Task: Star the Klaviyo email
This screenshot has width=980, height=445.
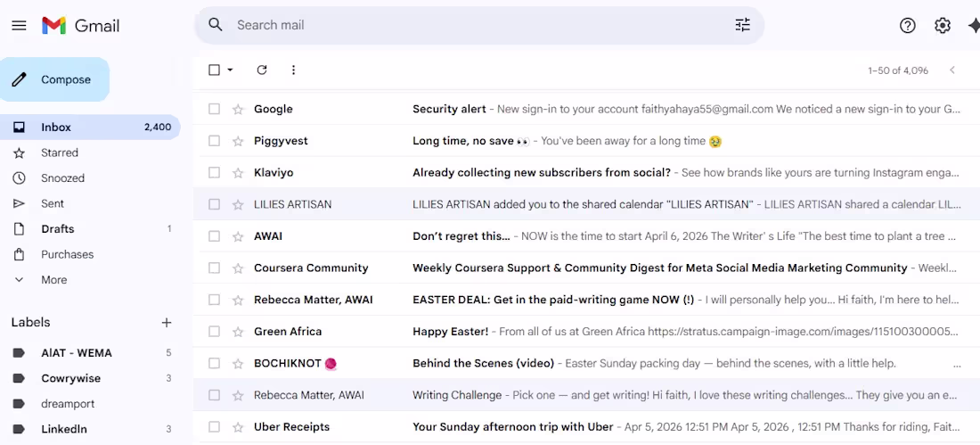Action: [238, 173]
